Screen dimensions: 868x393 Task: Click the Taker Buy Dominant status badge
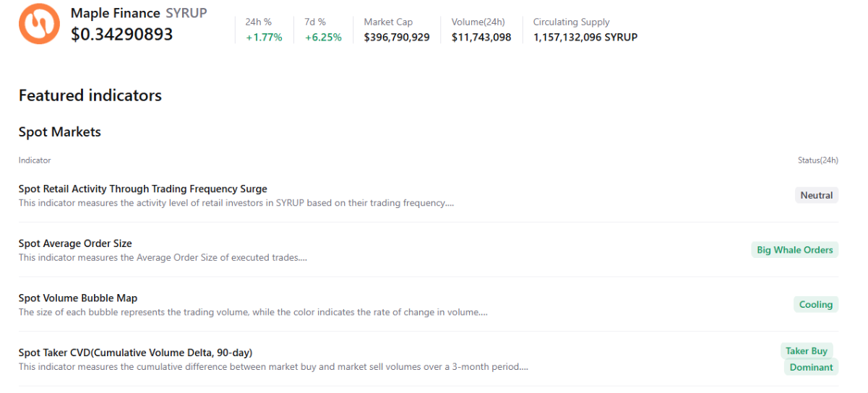(x=809, y=359)
